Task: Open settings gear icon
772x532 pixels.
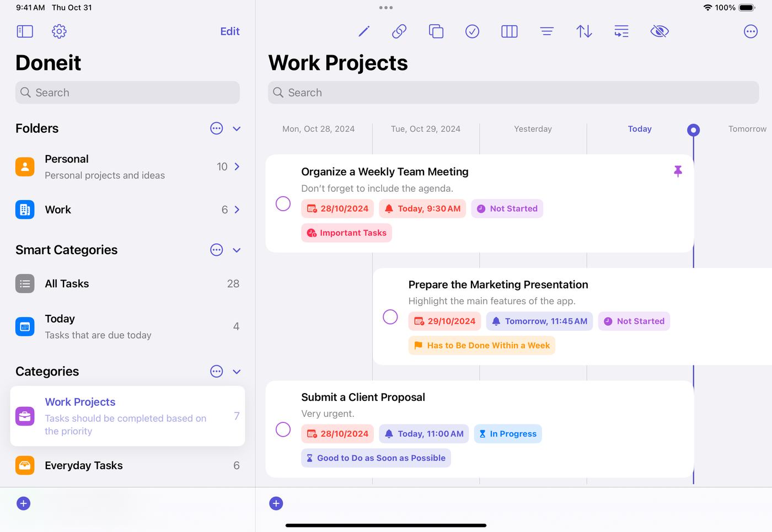Action: (x=59, y=31)
